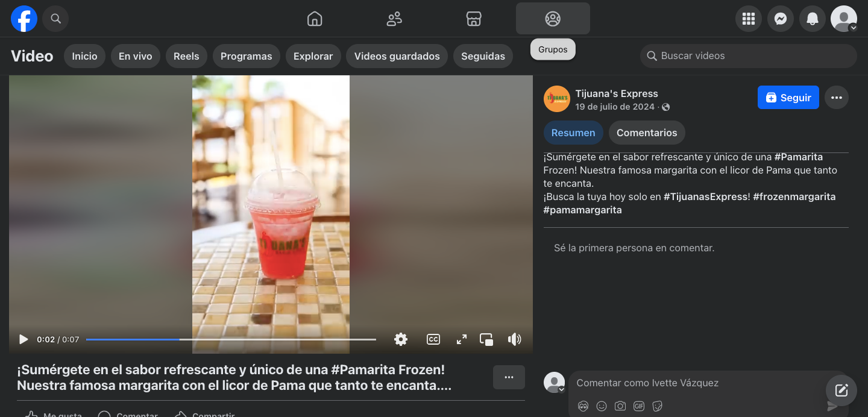Toggle closed captions on the video
Screen dimensions: 868x417
click(433, 339)
